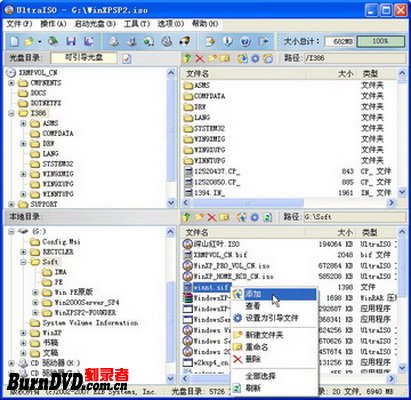Click the 可引导光盘 boot type field
Image resolution: width=411 pixels, height=400 pixels.
[84, 58]
